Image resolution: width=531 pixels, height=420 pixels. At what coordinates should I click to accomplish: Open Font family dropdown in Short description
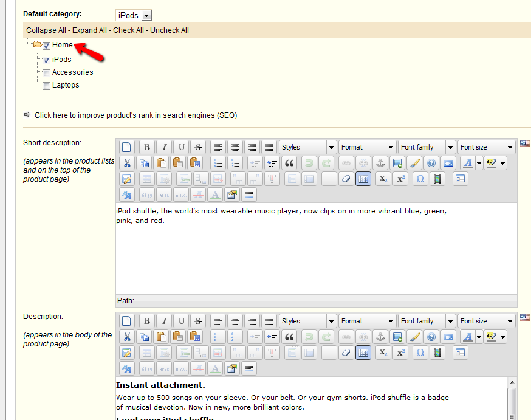click(x=427, y=147)
